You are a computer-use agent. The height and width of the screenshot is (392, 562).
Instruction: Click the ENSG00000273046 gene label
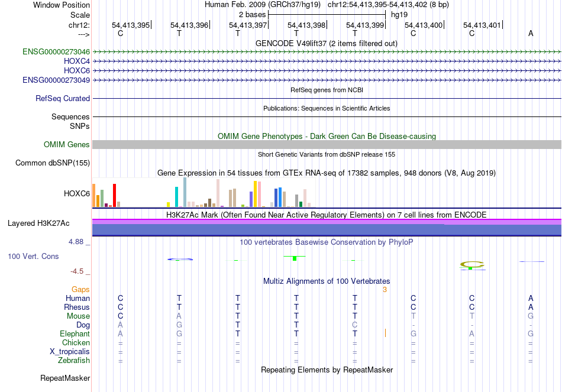click(x=56, y=51)
